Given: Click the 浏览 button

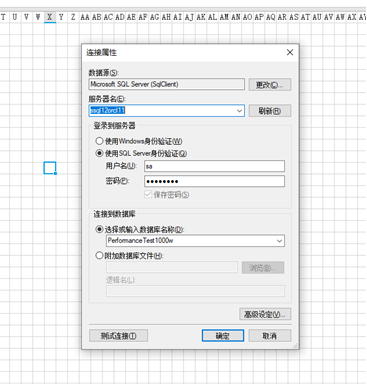Looking at the screenshot, I should [x=263, y=268].
